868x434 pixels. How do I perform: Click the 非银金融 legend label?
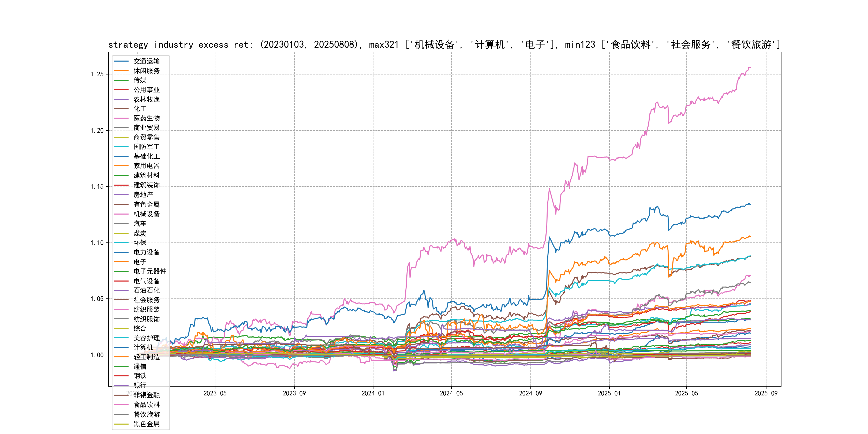(146, 395)
